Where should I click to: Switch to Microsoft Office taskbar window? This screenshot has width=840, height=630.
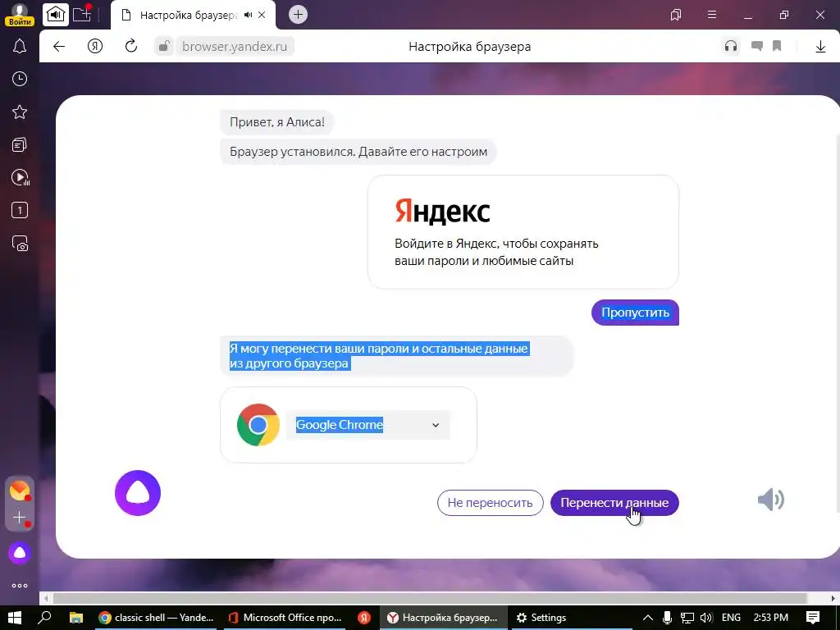(285, 618)
